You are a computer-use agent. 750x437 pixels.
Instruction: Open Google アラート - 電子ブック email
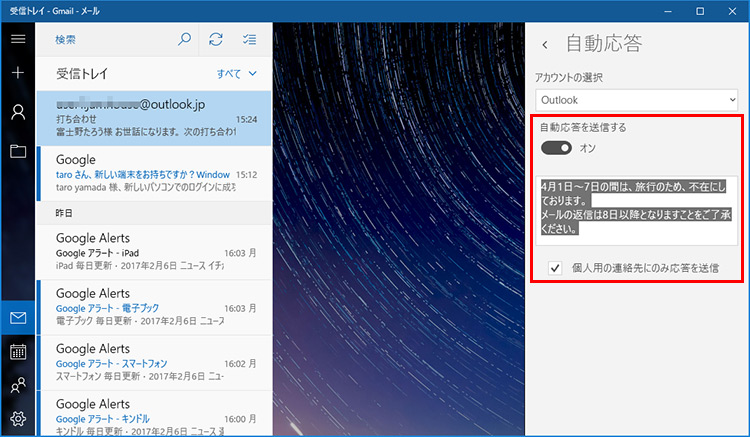(154, 308)
